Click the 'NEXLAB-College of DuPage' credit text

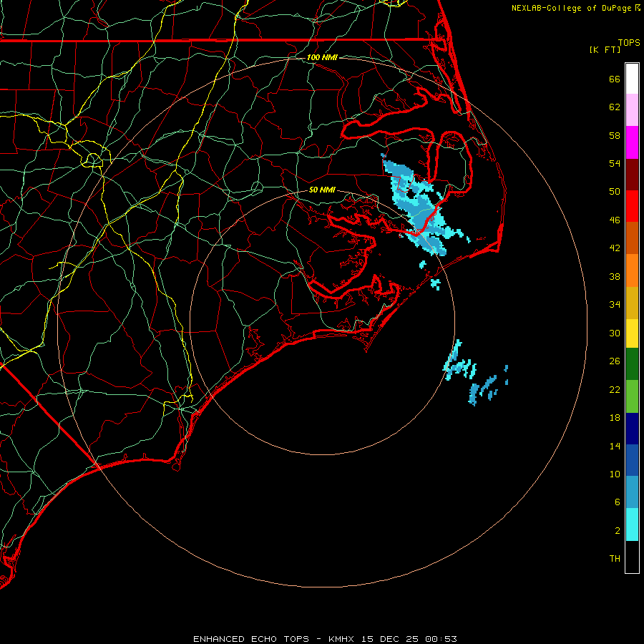tap(571, 8)
